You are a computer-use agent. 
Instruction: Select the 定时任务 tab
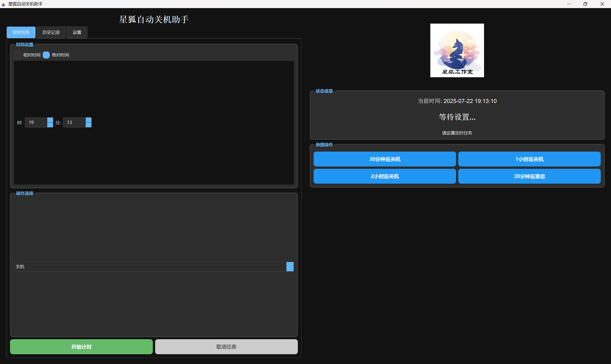tap(21, 32)
